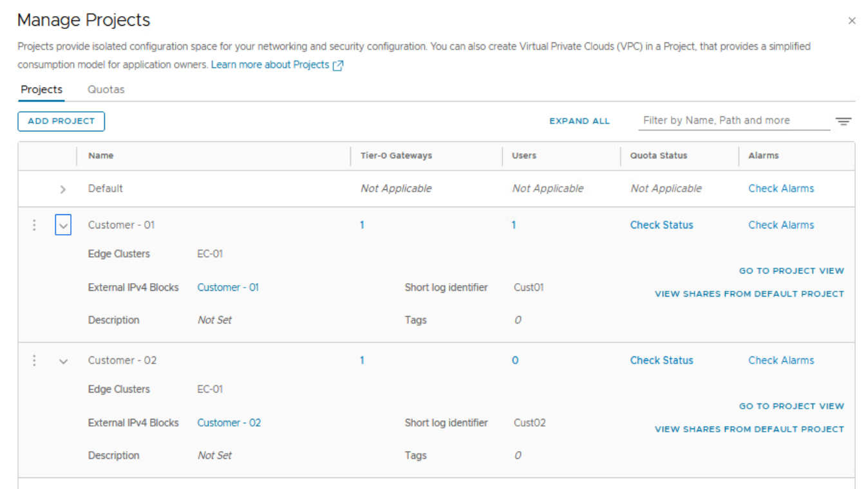This screenshot has height=489, width=868.
Task: Open actions menu for Customer - 02
Action: tap(35, 360)
